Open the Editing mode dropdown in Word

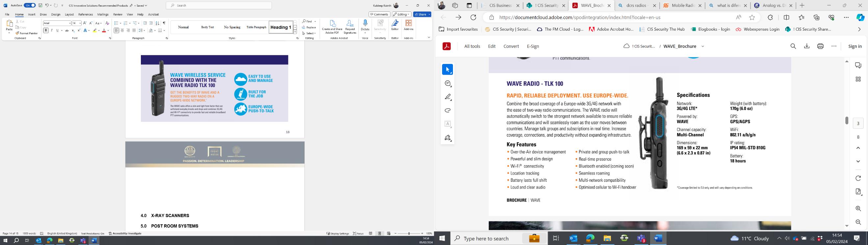(x=402, y=14)
